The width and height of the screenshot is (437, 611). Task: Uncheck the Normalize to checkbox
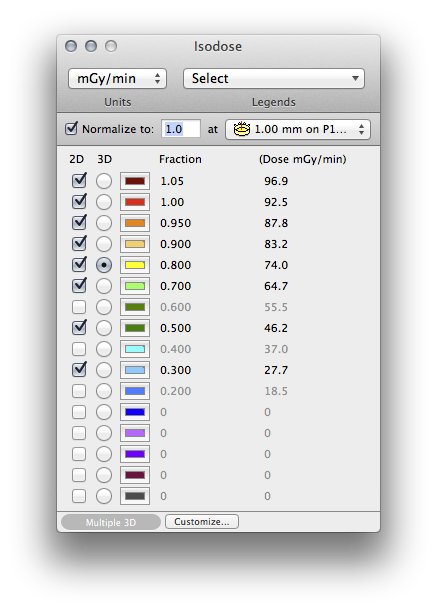pyautogui.click(x=71, y=128)
